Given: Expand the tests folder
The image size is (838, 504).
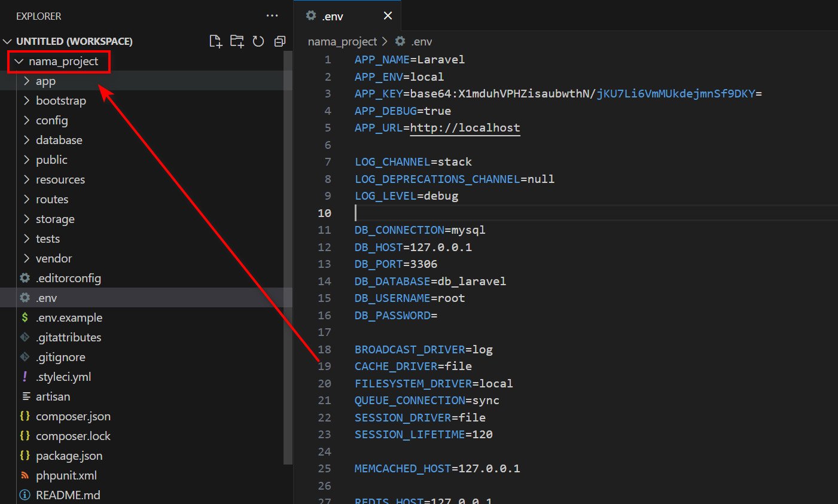Looking at the screenshot, I should pyautogui.click(x=26, y=239).
